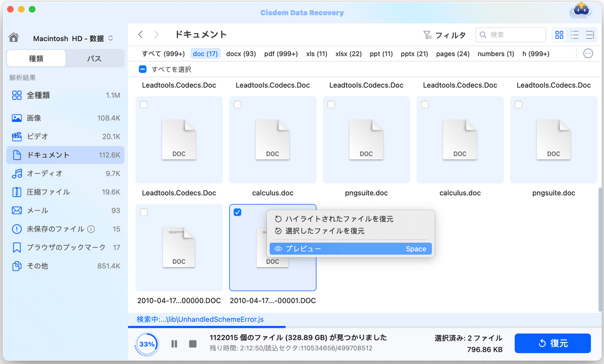The image size is (604, 364).
Task: Filter by h (999+) tab
Action: 536,54
